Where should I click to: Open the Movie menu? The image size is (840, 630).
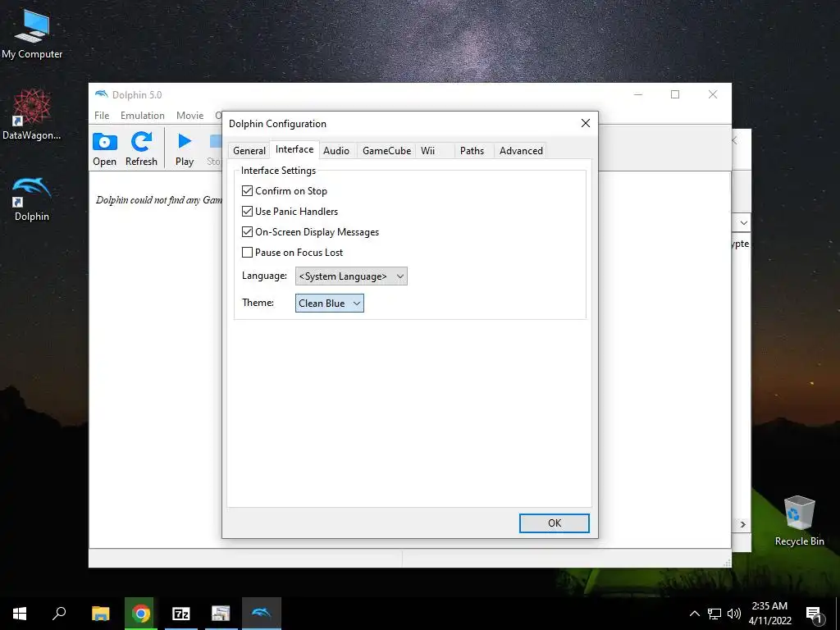(x=189, y=115)
